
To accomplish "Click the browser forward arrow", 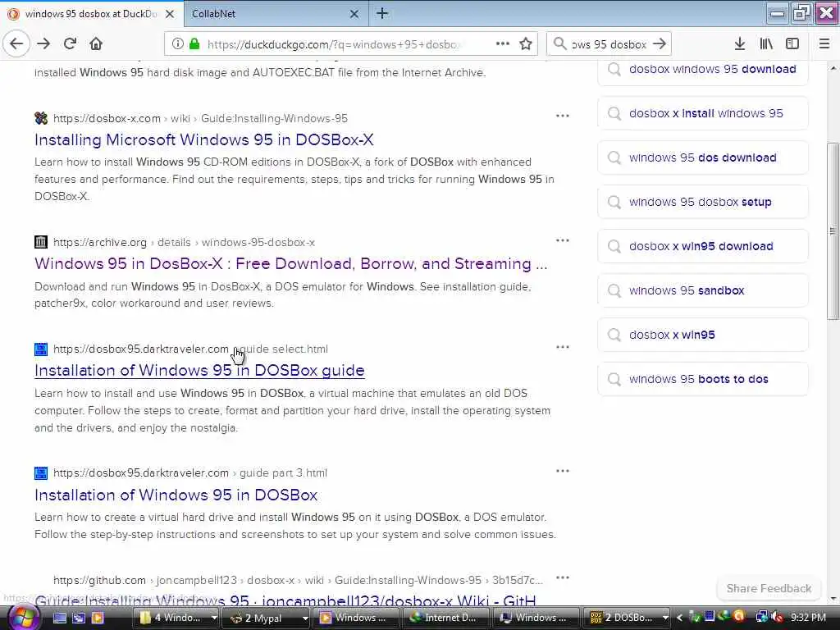I will click(43, 43).
